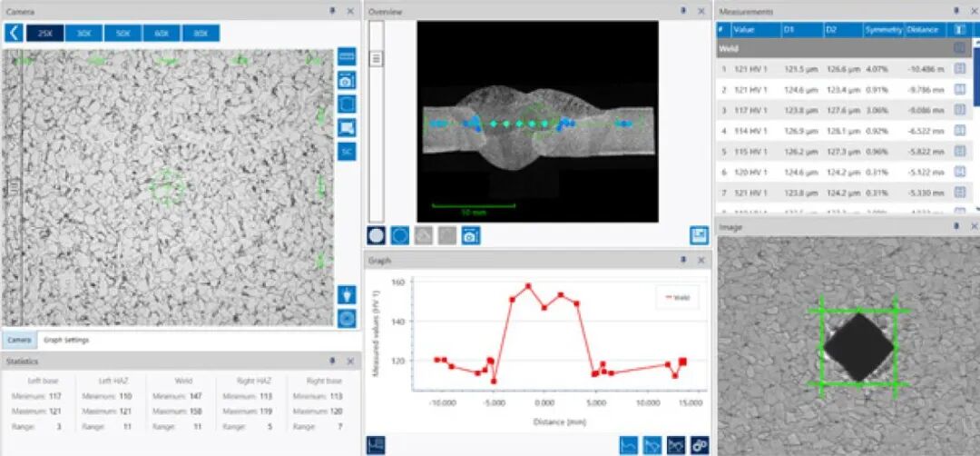The image size is (980, 456).
Task: Close the Statistics panel
Action: click(x=350, y=361)
